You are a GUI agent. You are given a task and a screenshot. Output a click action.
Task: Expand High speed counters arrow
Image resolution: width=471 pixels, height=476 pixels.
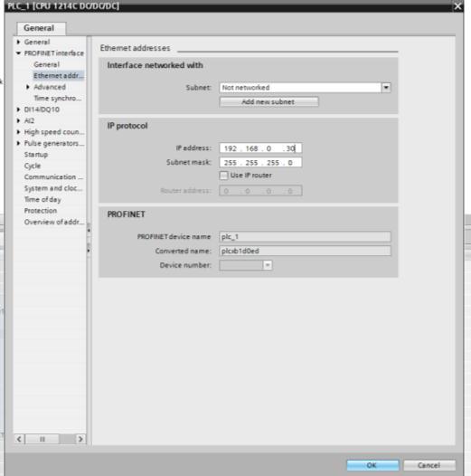18,132
